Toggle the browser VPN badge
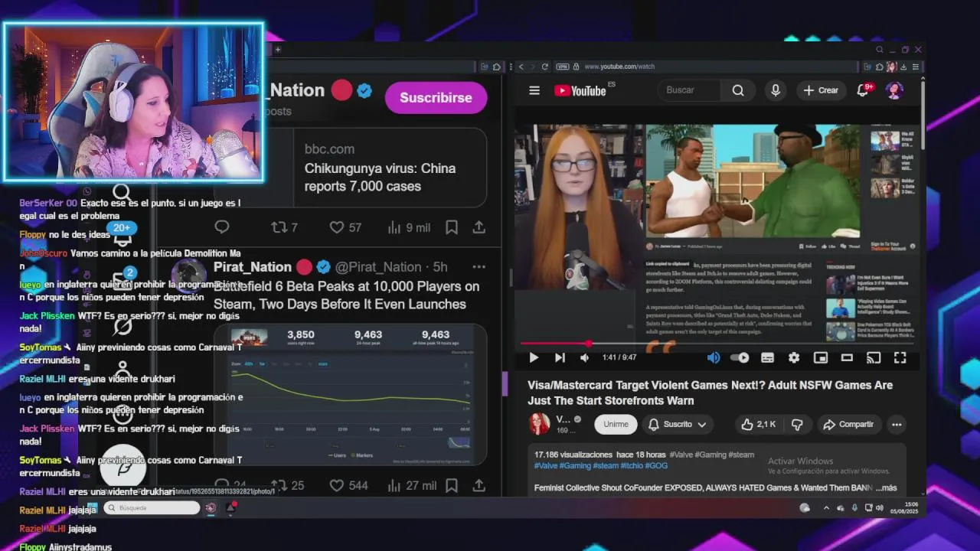The height and width of the screenshot is (551, 980). coord(563,67)
